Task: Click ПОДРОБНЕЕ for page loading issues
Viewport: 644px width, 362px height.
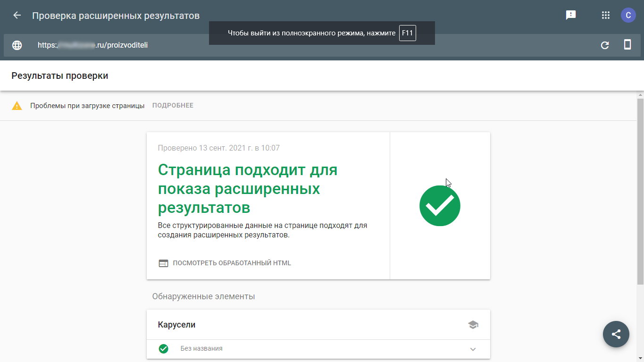Action: pyautogui.click(x=173, y=106)
